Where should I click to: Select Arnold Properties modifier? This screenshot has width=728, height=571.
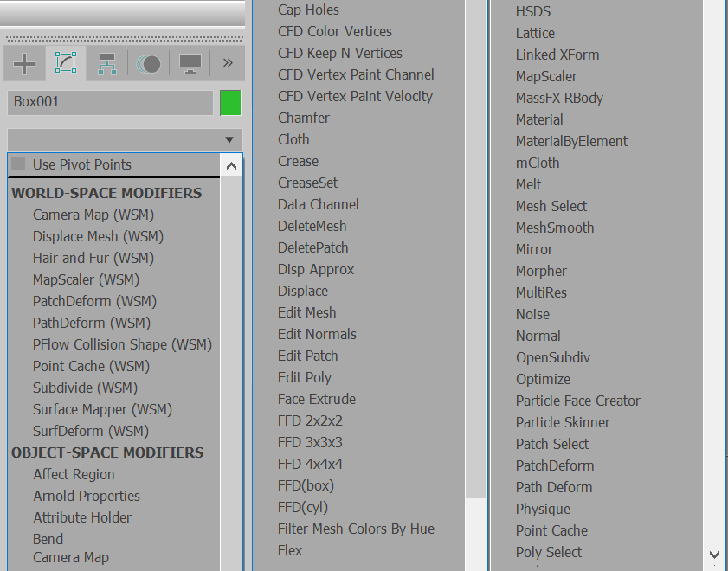click(x=87, y=496)
